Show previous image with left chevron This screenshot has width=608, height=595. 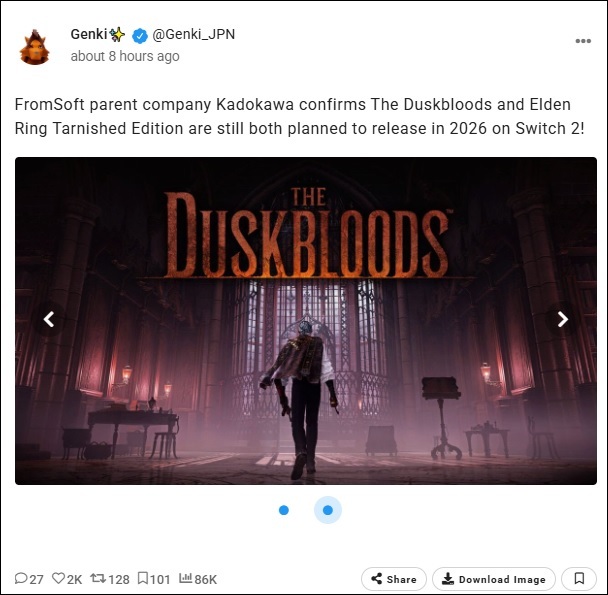click(x=49, y=320)
